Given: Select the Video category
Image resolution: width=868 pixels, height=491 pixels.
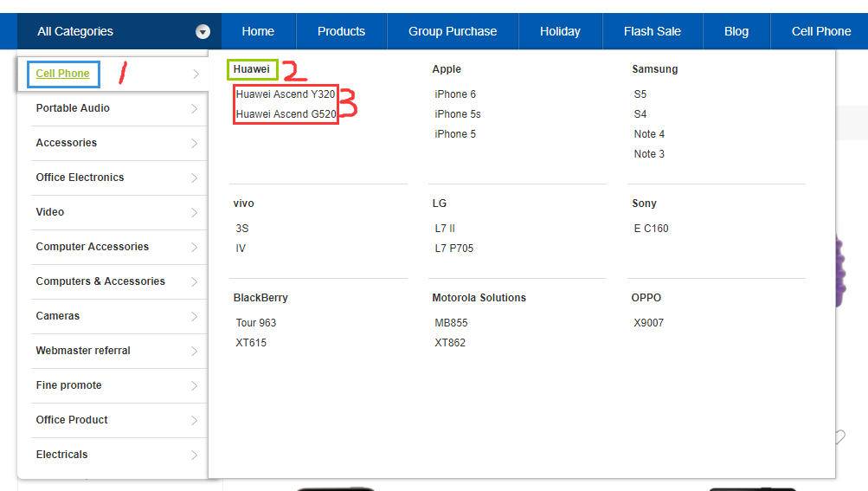Looking at the screenshot, I should [x=50, y=212].
